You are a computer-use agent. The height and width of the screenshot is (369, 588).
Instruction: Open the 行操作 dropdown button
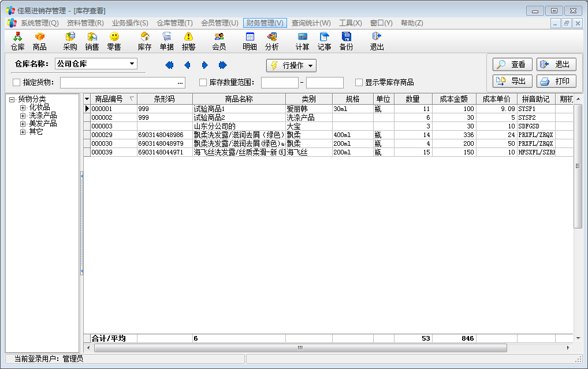(x=291, y=65)
